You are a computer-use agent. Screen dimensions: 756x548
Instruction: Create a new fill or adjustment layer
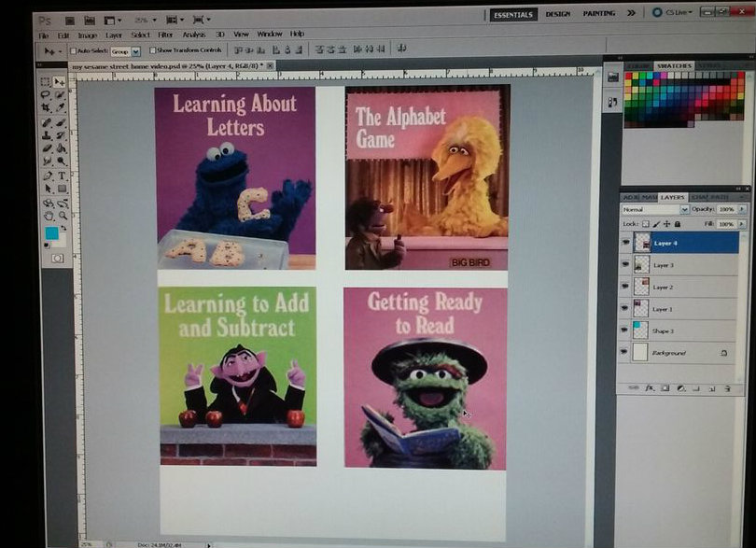681,387
